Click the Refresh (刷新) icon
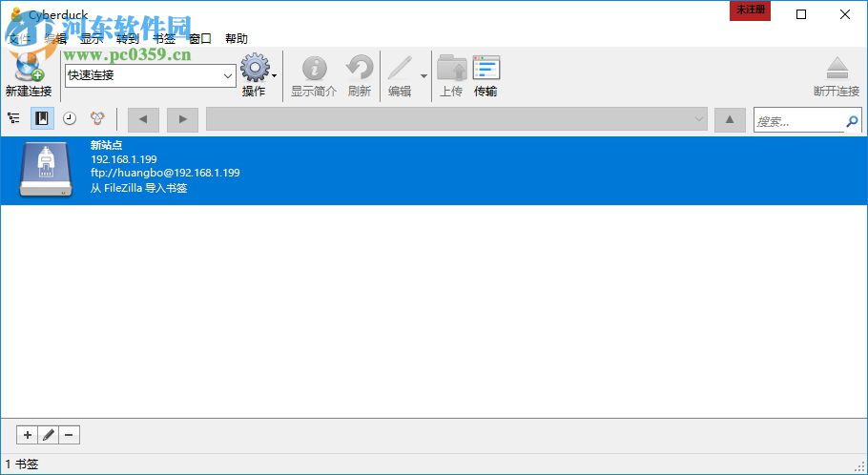The image size is (868, 475). pyautogui.click(x=360, y=69)
